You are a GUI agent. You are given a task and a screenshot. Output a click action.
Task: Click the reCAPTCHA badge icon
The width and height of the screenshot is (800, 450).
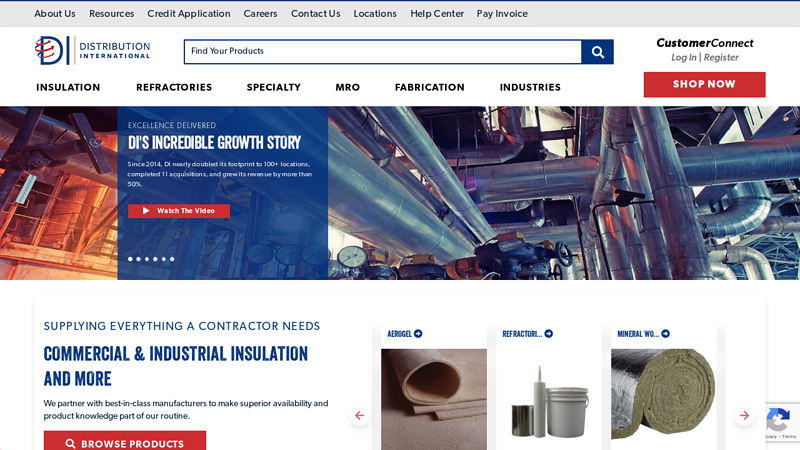[778, 420]
